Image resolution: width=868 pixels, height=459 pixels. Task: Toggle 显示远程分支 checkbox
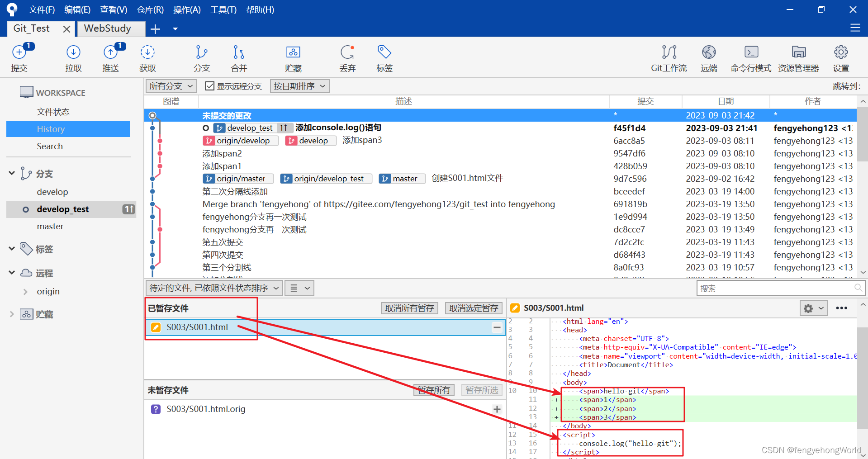[209, 86]
